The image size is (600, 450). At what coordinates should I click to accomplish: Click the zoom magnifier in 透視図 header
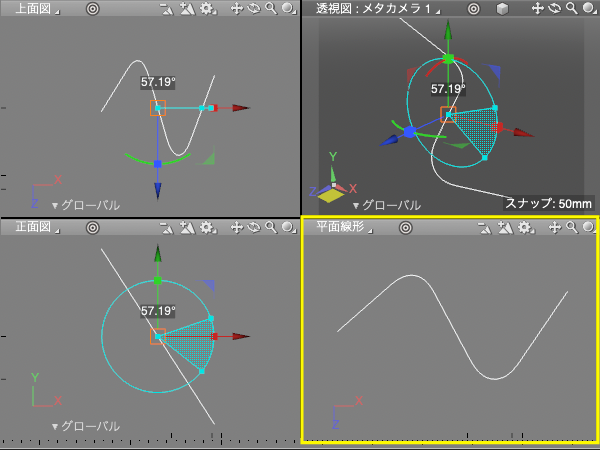(x=571, y=8)
